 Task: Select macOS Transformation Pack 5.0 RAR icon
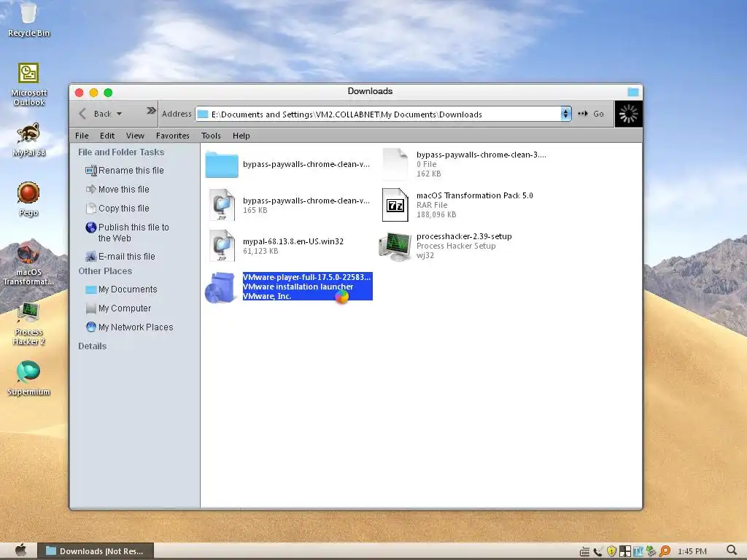tap(395, 205)
